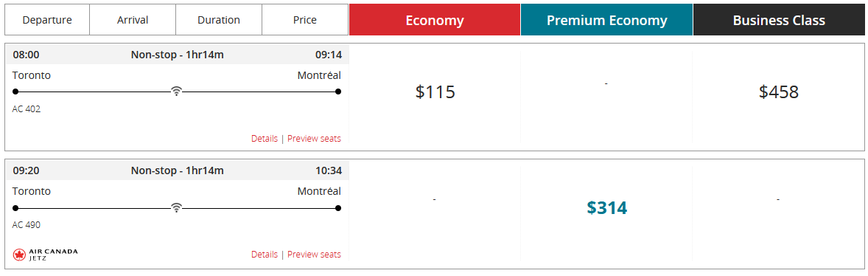This screenshot has height=276, width=868.
Task: Select the Premium Economy column header
Action: click(606, 20)
